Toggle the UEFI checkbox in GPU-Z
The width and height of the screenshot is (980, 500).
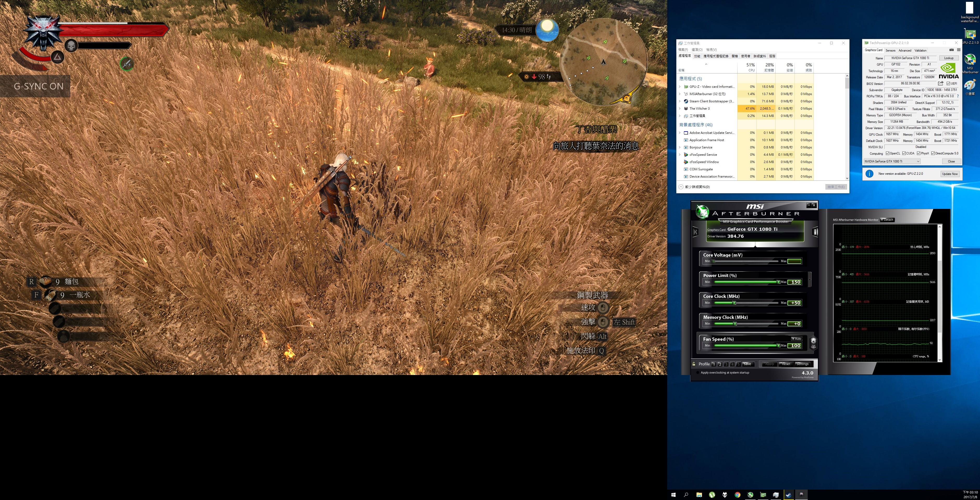point(949,84)
